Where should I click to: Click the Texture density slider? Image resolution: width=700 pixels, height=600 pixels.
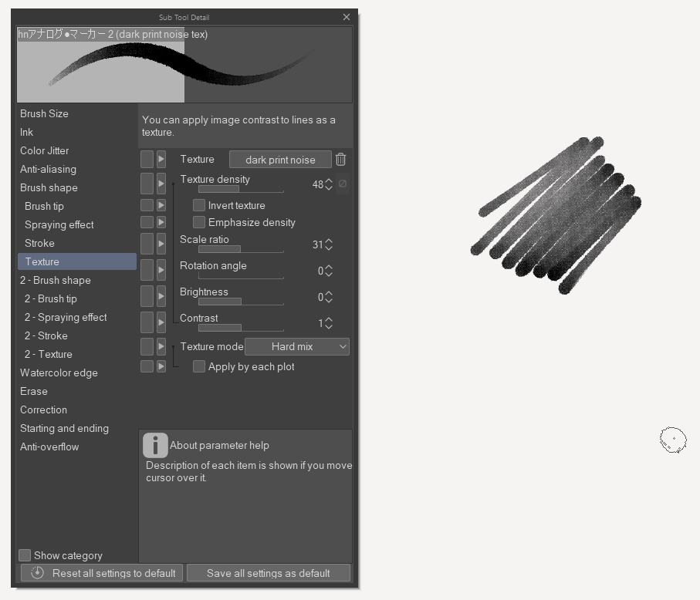[241, 189]
